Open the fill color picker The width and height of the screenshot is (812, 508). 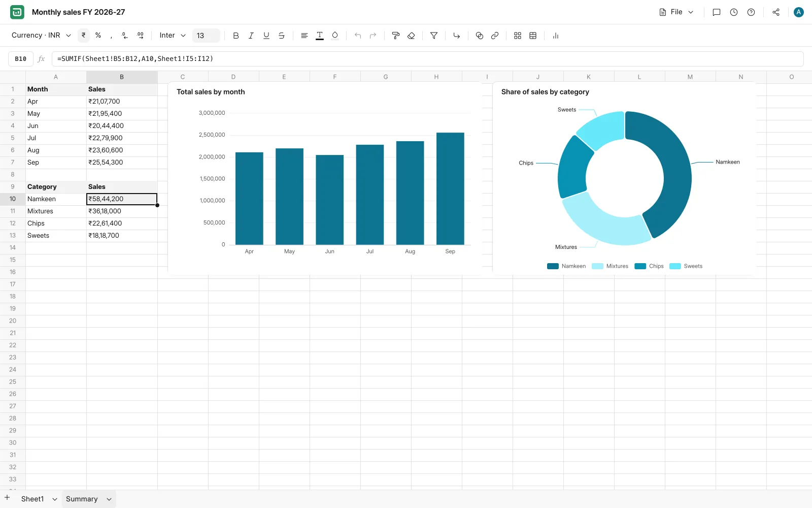[x=335, y=36]
